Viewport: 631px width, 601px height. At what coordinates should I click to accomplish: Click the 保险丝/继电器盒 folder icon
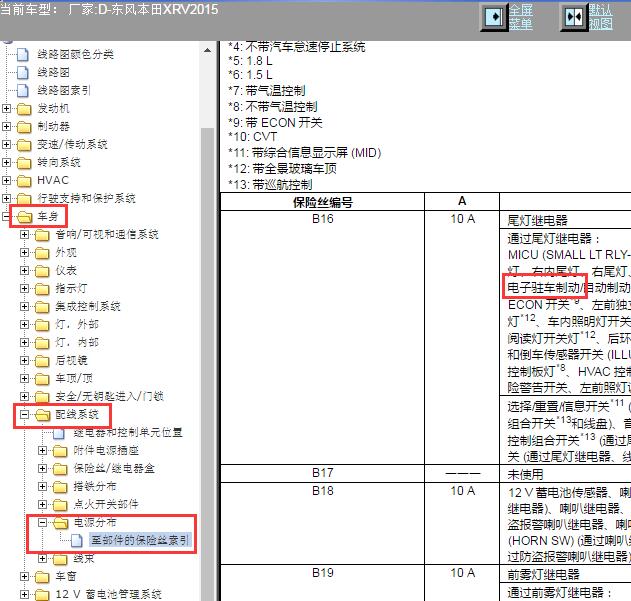pos(60,469)
